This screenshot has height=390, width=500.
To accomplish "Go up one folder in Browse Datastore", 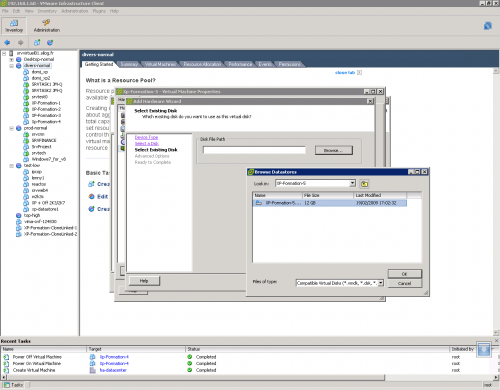I will pyautogui.click(x=364, y=184).
